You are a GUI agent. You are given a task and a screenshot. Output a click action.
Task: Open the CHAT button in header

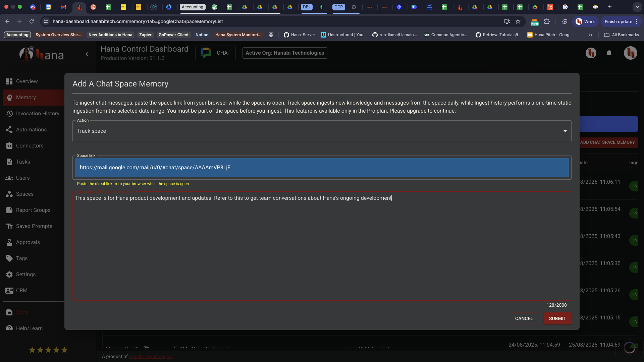(x=215, y=53)
